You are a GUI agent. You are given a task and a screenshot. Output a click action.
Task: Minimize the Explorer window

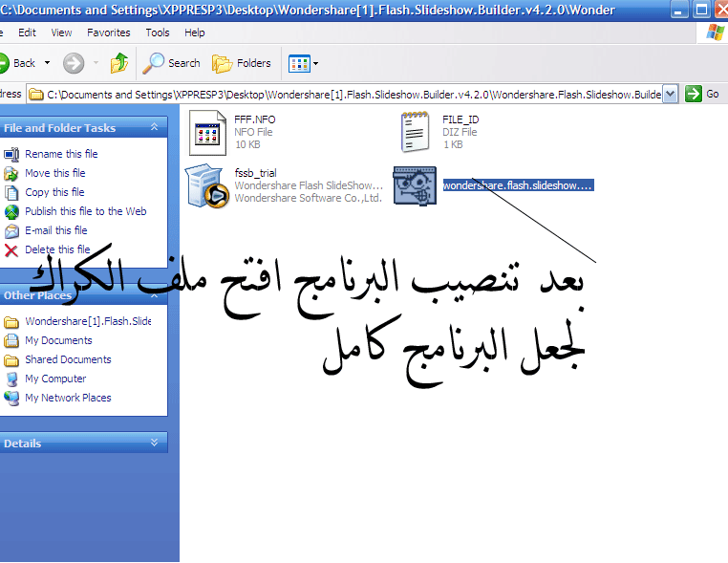(679, 10)
